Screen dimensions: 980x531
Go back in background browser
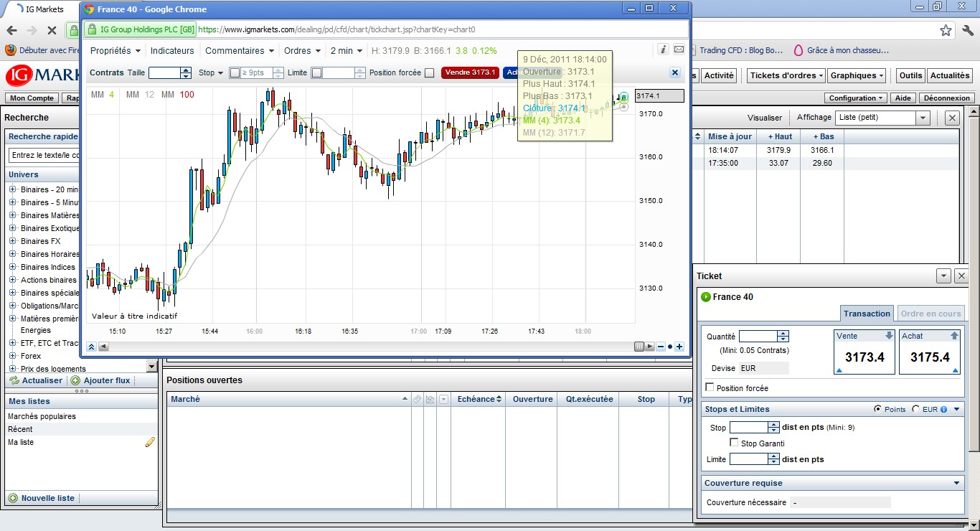11,30
